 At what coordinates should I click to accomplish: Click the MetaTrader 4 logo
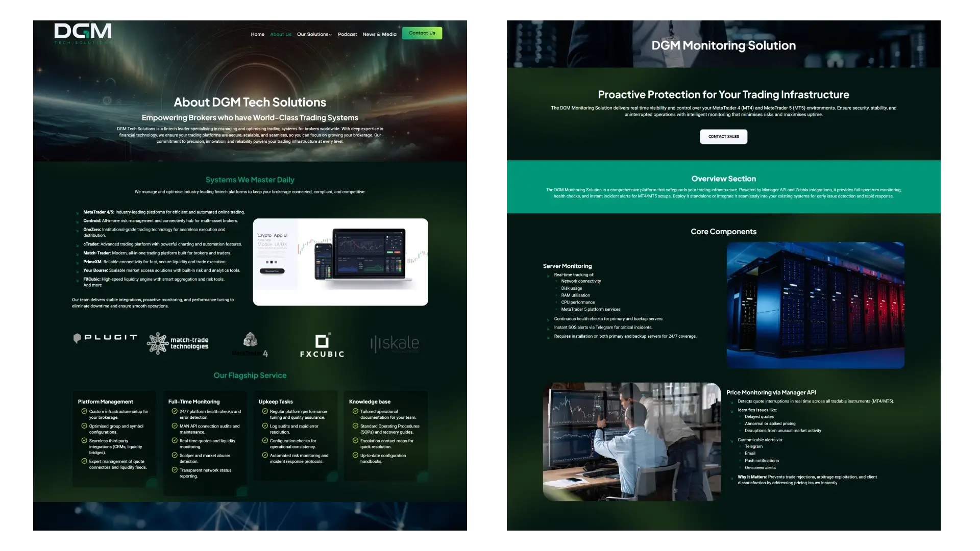coord(250,345)
